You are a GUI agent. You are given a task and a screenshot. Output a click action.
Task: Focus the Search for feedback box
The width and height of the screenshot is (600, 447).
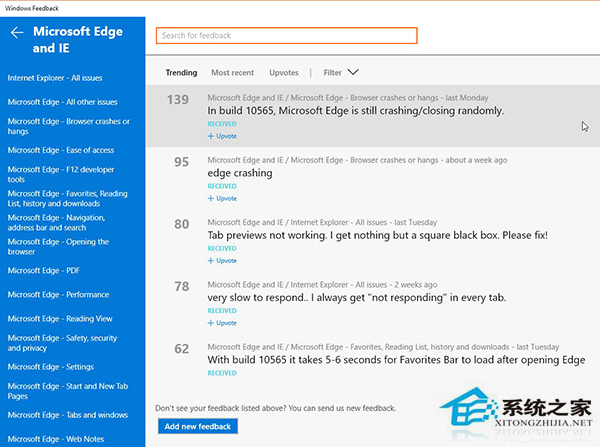287,36
